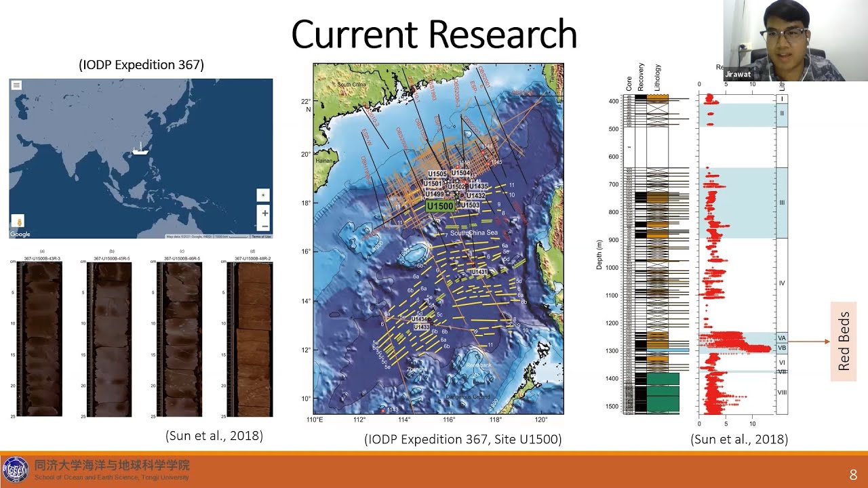Image resolution: width=868 pixels, height=488 pixels.
Task: Click the U1433 site label on the map
Action: [420, 327]
